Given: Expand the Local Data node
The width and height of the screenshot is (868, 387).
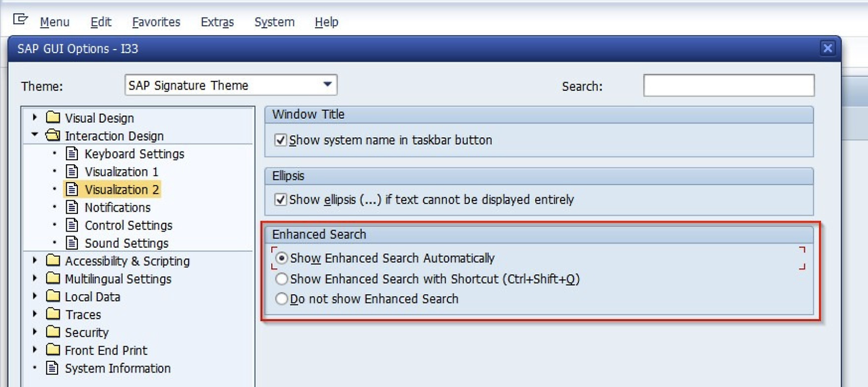Looking at the screenshot, I should 35,296.
